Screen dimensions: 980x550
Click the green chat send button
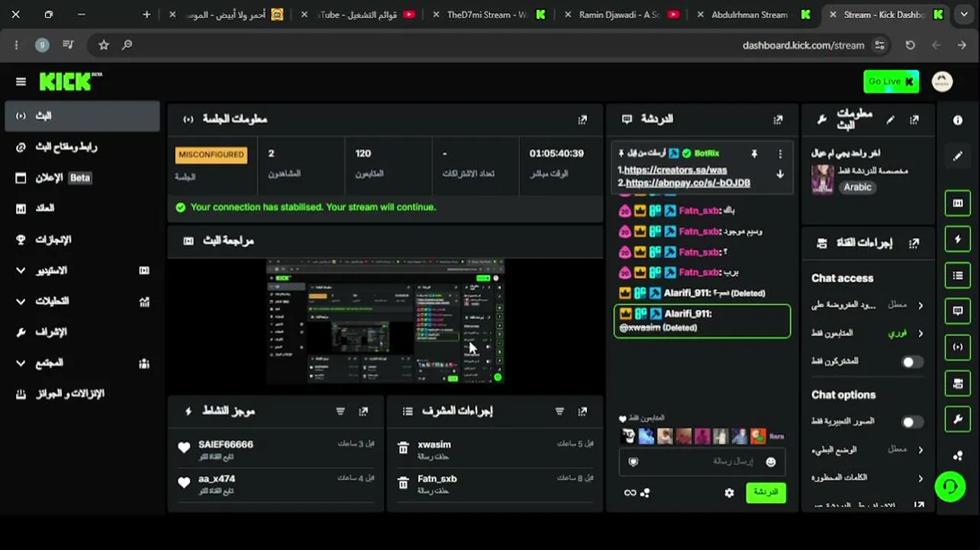[766, 493]
